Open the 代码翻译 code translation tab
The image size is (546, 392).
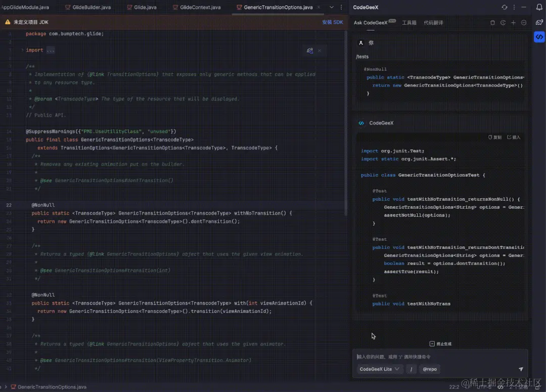(433, 23)
